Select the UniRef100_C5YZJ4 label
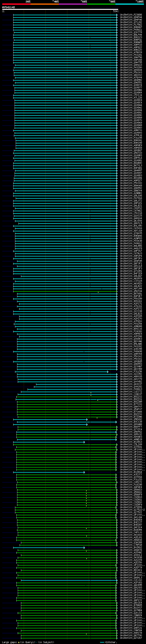 click(x=131, y=95)
